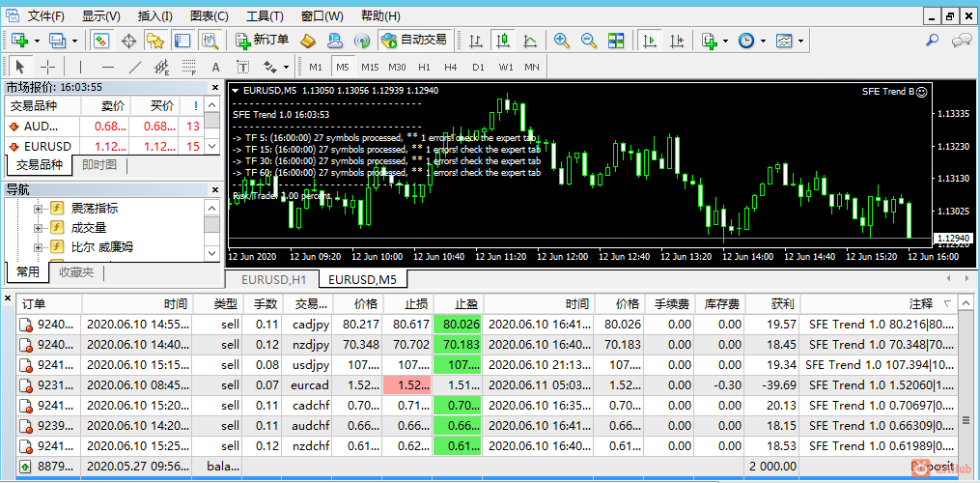Open the chat bubbles icon

[960, 41]
